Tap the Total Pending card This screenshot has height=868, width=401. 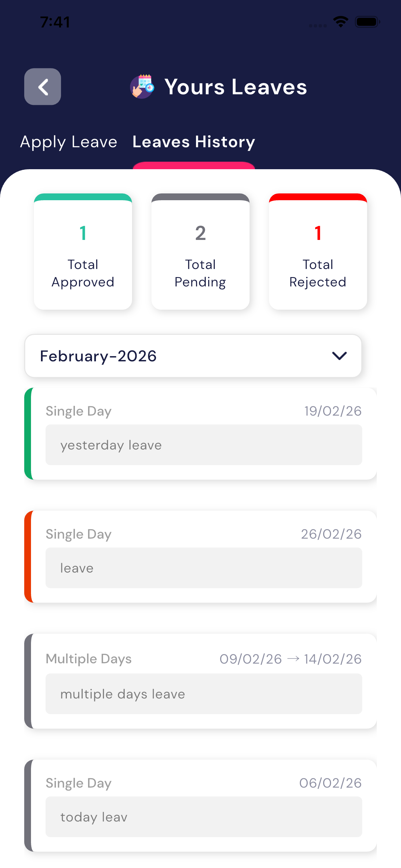point(200,252)
